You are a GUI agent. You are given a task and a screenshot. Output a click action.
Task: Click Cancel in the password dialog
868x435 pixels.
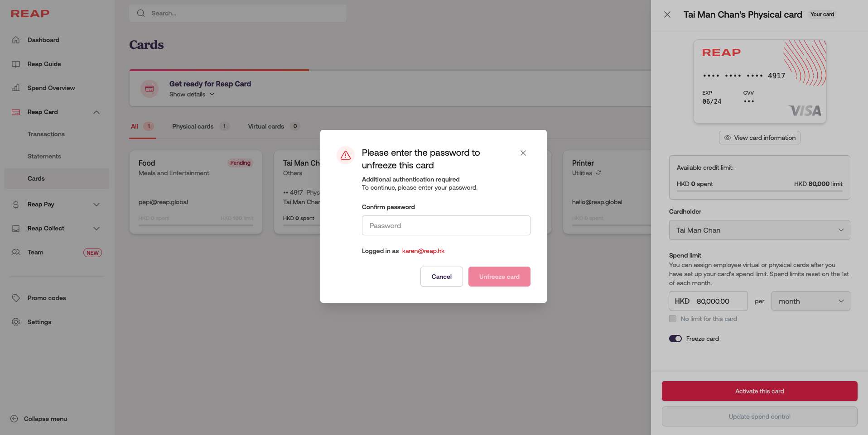point(441,277)
